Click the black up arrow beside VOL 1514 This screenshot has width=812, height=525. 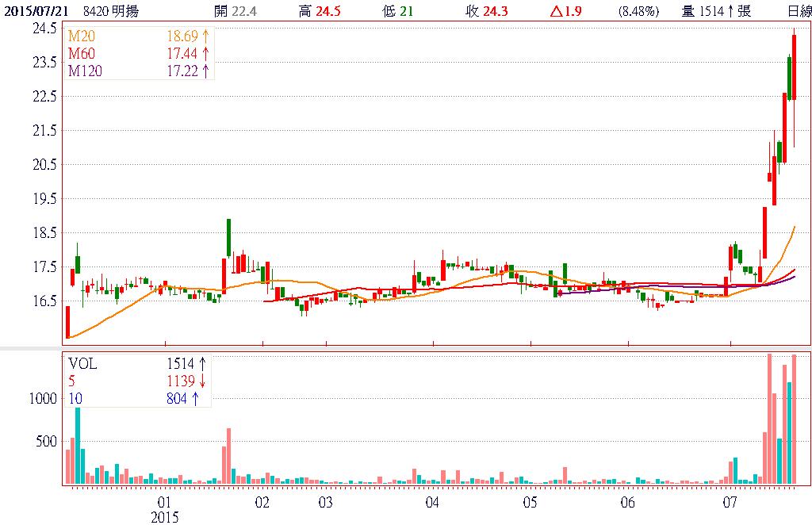[203, 363]
